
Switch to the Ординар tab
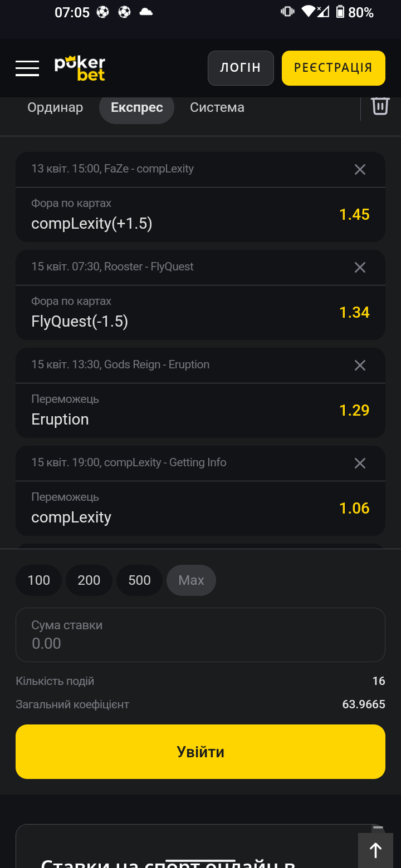coord(55,107)
